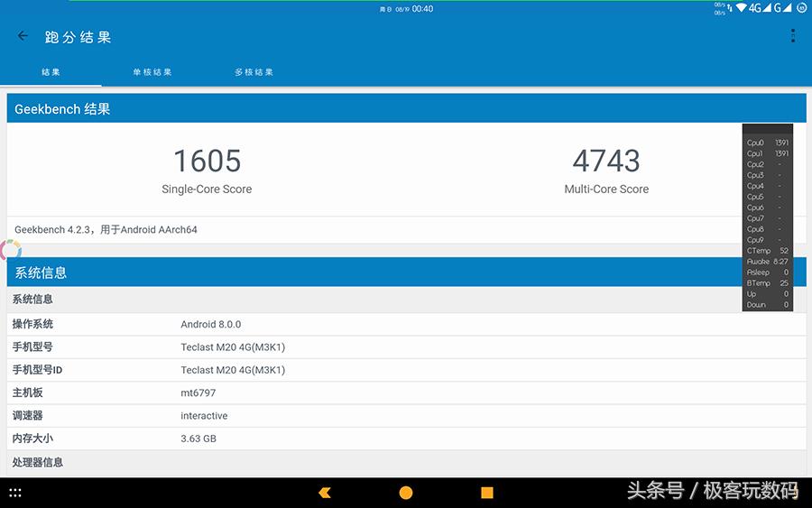Select the interactive governor value
The height and width of the screenshot is (508, 812).
204,415
